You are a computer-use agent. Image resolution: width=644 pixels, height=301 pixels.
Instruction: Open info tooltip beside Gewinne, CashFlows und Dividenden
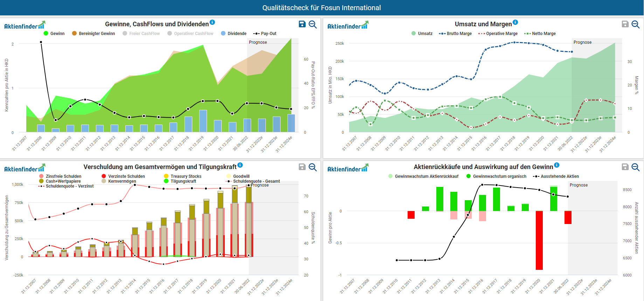click(212, 22)
